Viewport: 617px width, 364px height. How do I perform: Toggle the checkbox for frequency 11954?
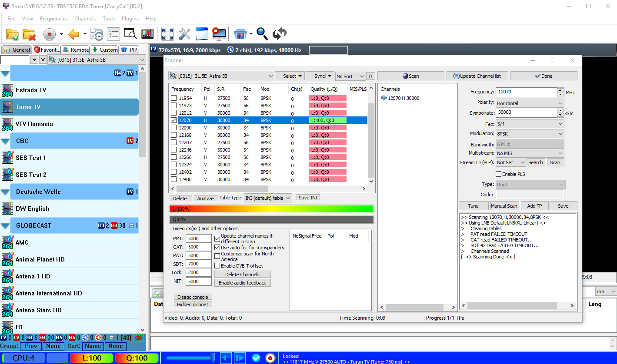coord(174,98)
